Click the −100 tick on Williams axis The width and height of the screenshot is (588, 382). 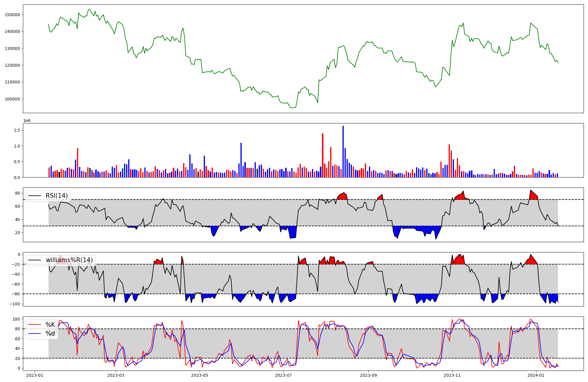(x=14, y=304)
